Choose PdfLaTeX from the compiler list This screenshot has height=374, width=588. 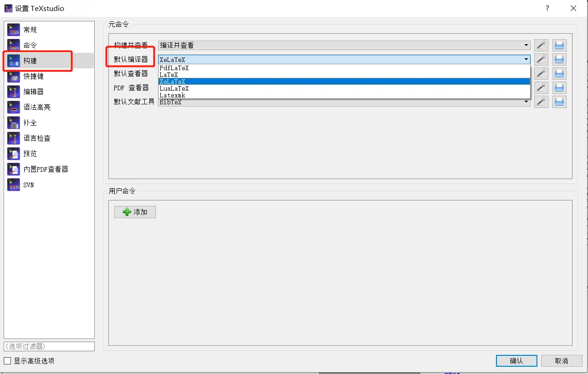[x=344, y=68]
